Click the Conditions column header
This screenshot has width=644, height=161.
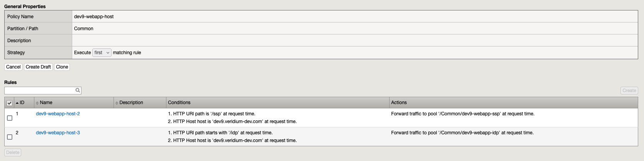point(179,103)
